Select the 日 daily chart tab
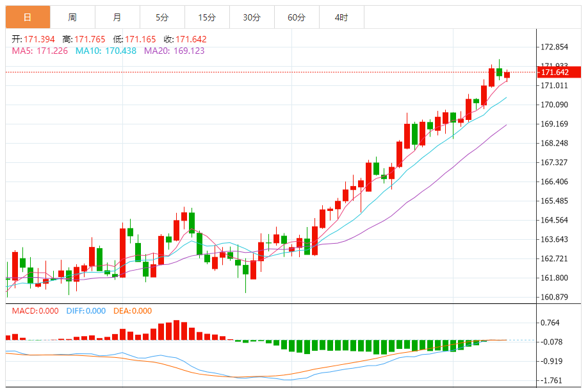The image size is (588, 388). pos(28,17)
